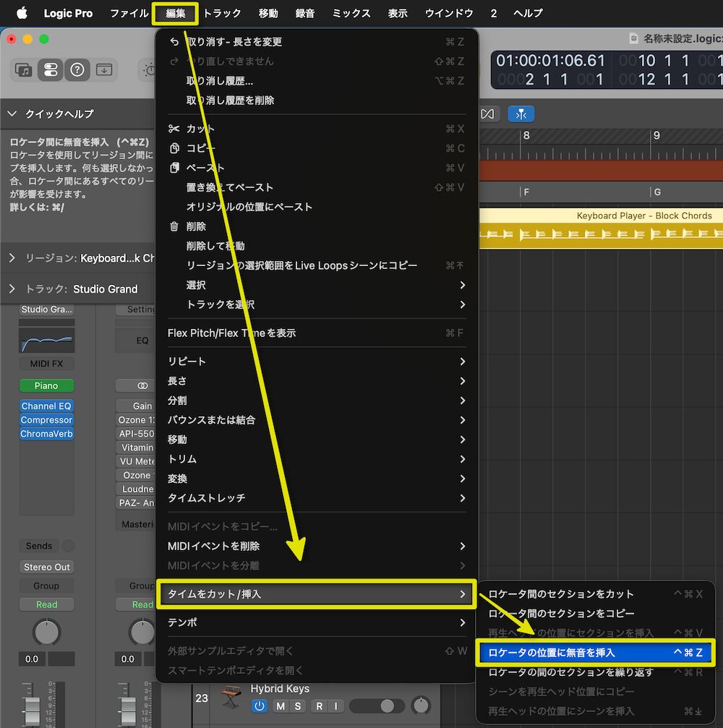Click the Undo arrow icon

pos(174,42)
